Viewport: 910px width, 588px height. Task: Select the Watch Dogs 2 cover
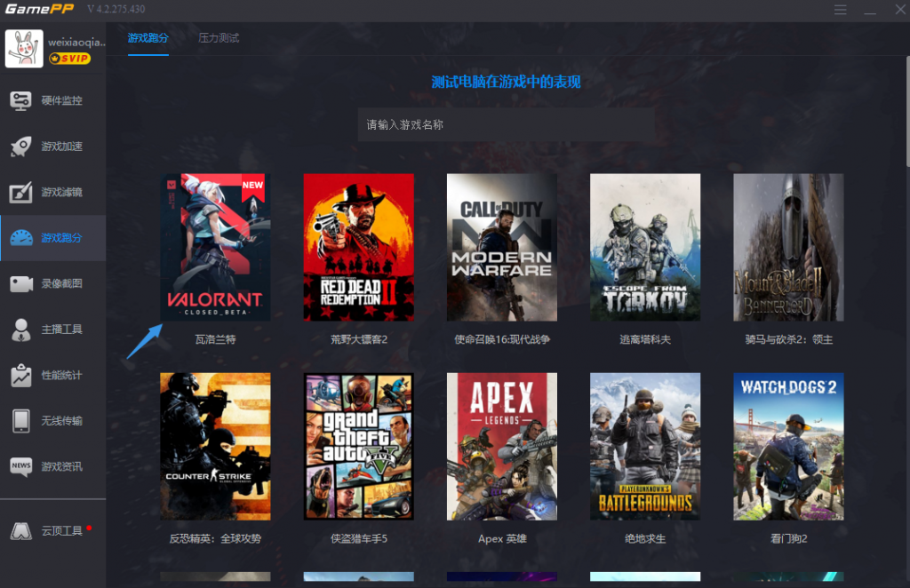click(x=789, y=447)
